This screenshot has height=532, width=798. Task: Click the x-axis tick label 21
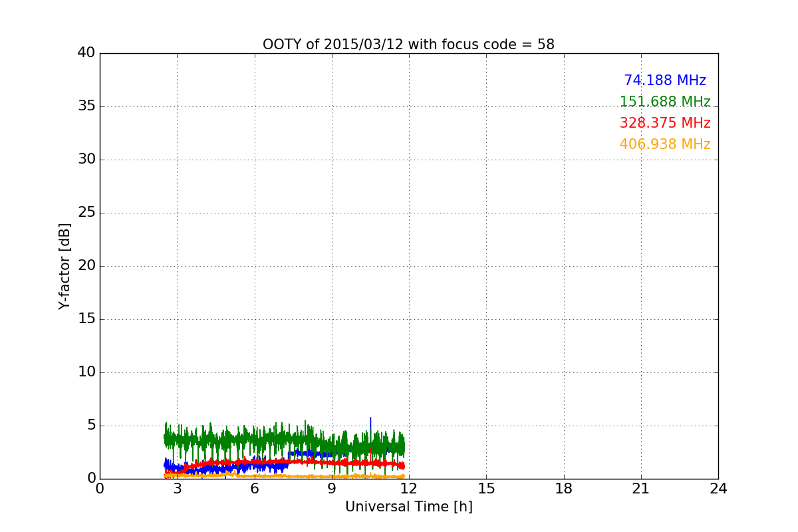641,489
